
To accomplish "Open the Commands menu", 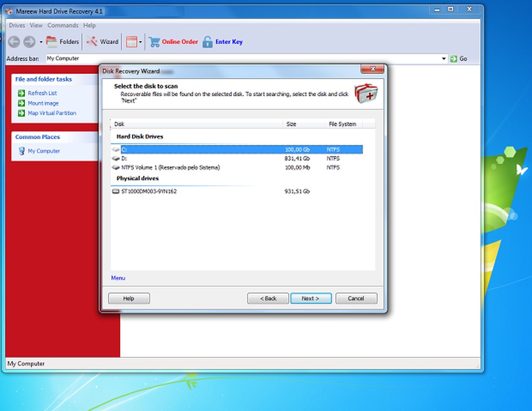I will pos(63,25).
